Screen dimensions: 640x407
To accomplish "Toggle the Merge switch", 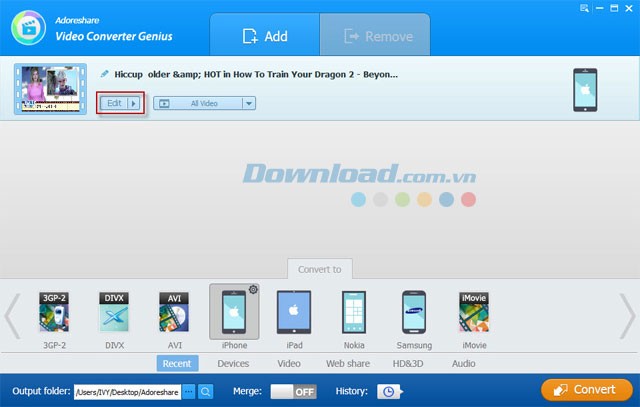I will (293, 392).
